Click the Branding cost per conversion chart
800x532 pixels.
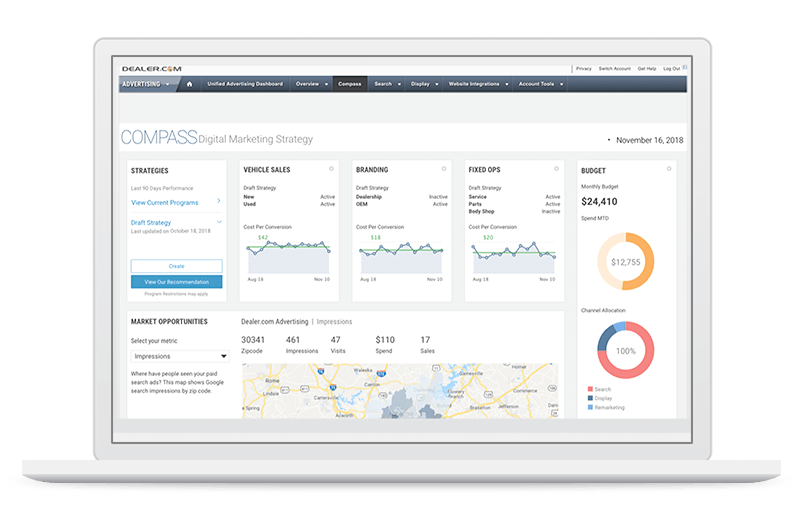tap(402, 257)
